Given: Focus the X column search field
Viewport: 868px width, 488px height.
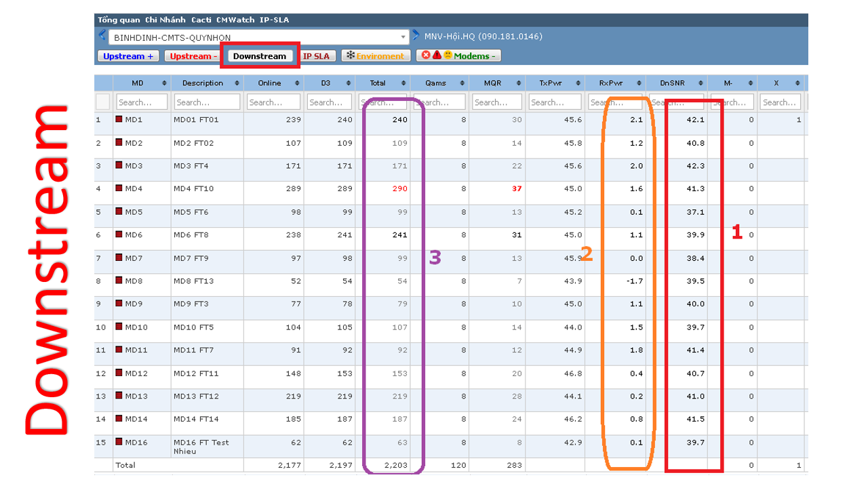Looking at the screenshot, I should [781, 102].
